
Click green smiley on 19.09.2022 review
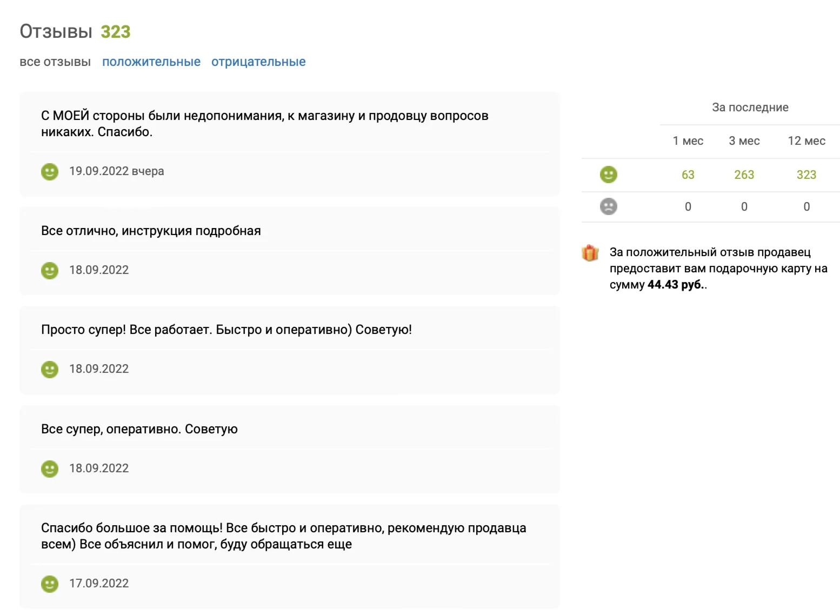[x=50, y=172]
